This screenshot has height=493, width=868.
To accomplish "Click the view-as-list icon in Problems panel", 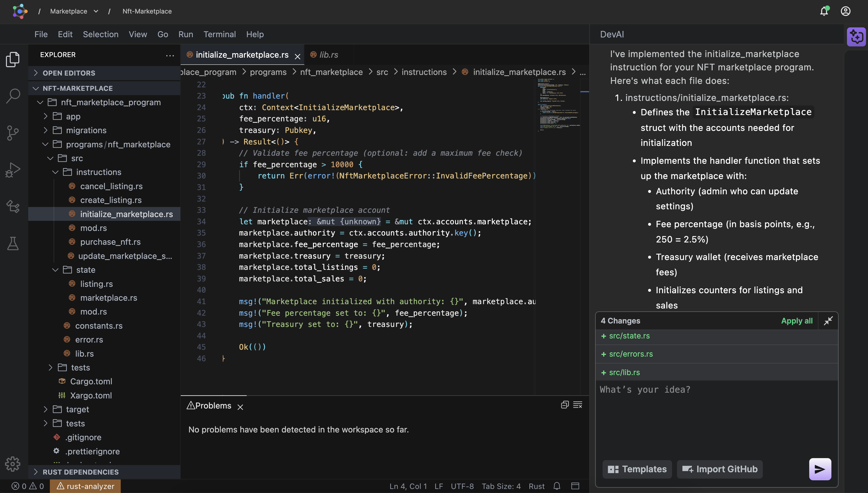I will pos(578,404).
